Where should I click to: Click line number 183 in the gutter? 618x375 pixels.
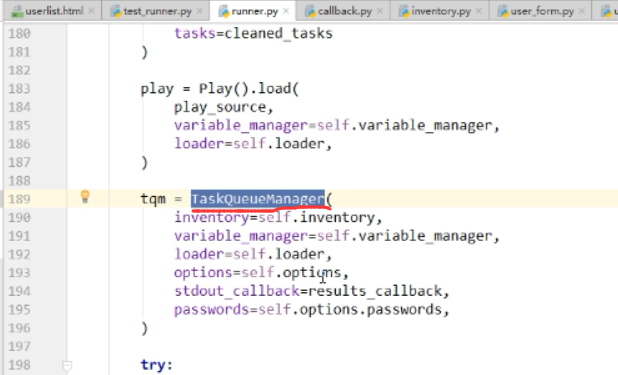pos(19,88)
